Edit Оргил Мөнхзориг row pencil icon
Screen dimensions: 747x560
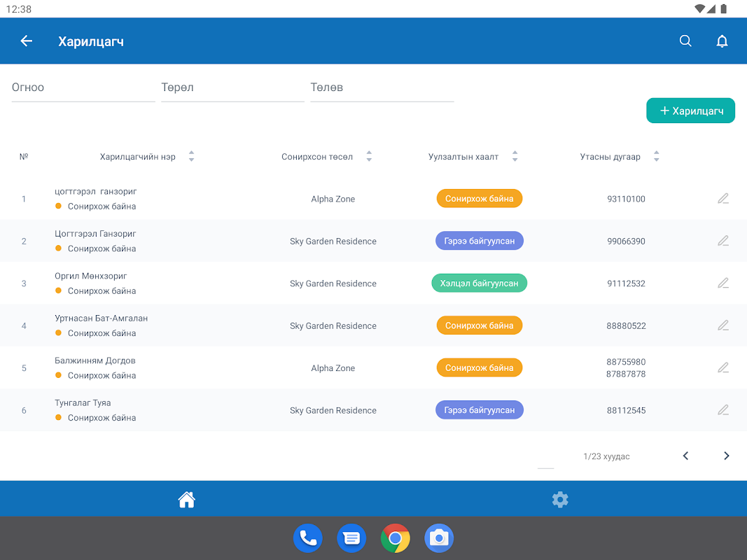click(722, 283)
